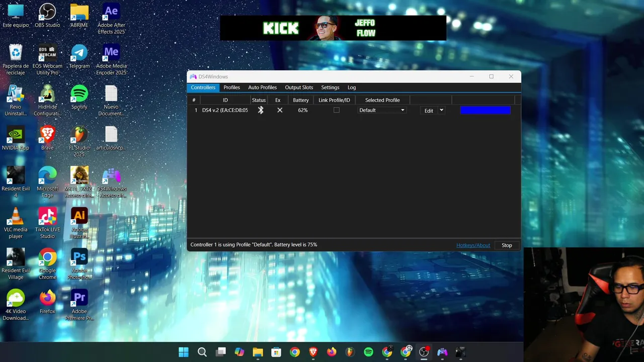Select the Adobe Premiere Pro desktop icon
Viewport: 644px width, 362px height.
[79, 305]
